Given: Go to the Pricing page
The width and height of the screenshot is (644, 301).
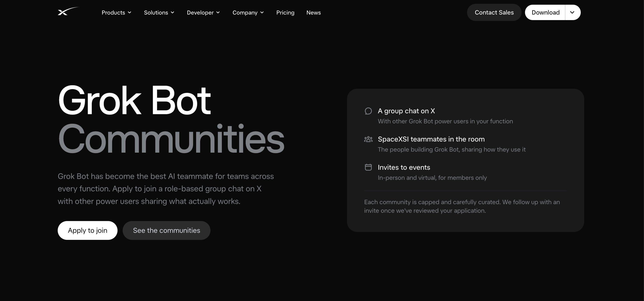Looking at the screenshot, I should pyautogui.click(x=285, y=13).
